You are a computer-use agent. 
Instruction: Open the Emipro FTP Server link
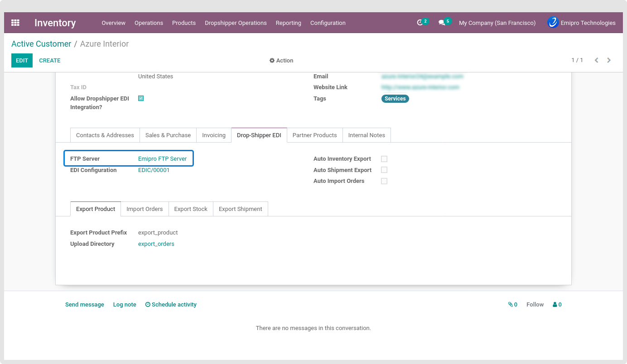[162, 159]
